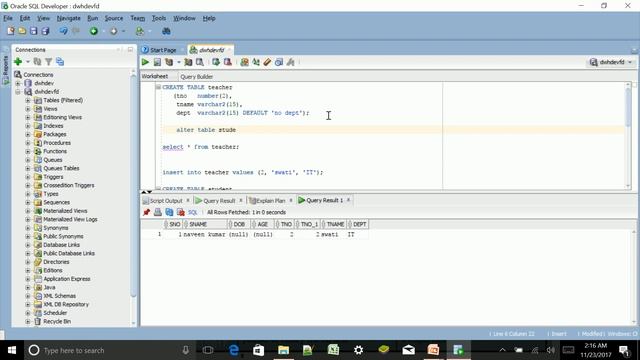The image size is (640, 360).
Task: Refresh the Connections tree
Action: 37,62
